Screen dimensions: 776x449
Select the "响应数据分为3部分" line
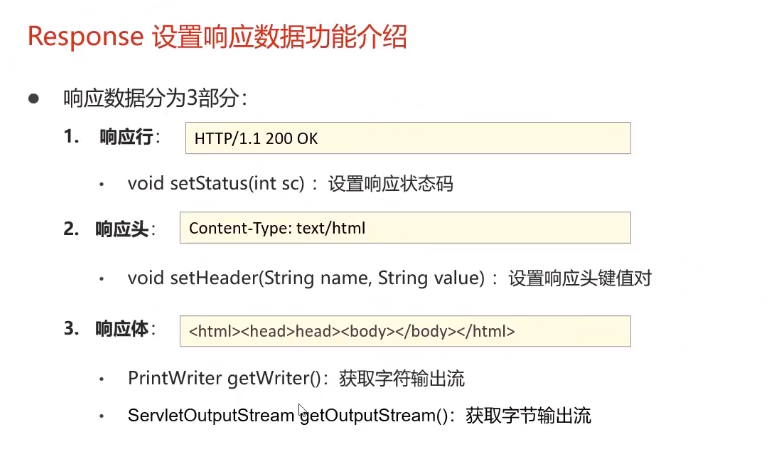[x=155, y=98]
